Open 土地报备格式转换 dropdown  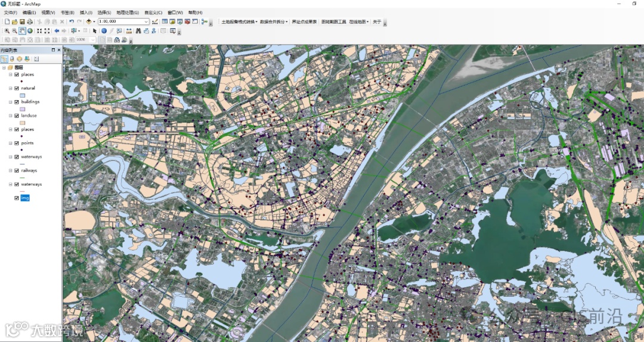[x=240, y=22]
